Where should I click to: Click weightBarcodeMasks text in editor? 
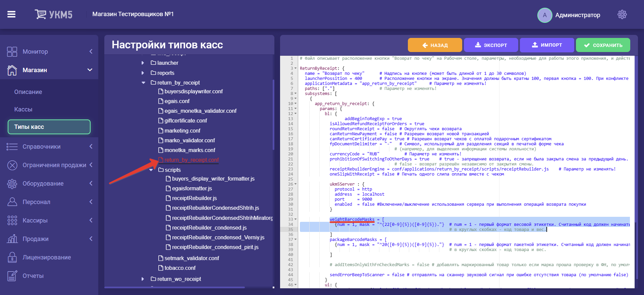352,219
